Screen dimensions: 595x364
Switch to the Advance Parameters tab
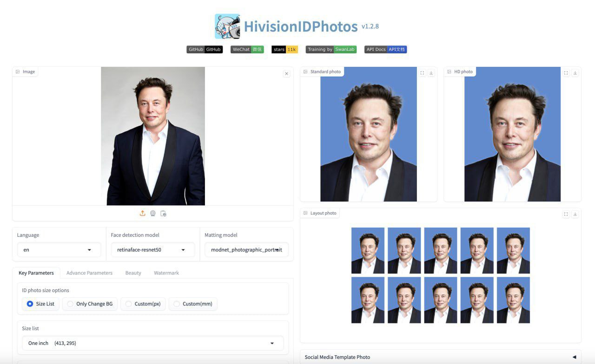[89, 273]
